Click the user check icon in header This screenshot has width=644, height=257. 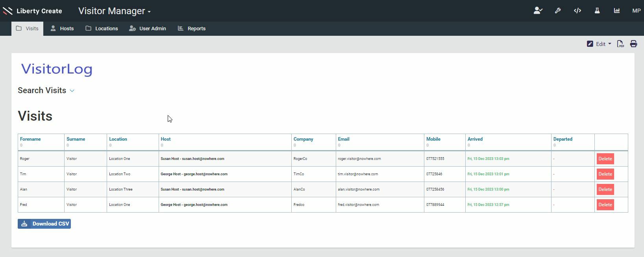click(538, 11)
